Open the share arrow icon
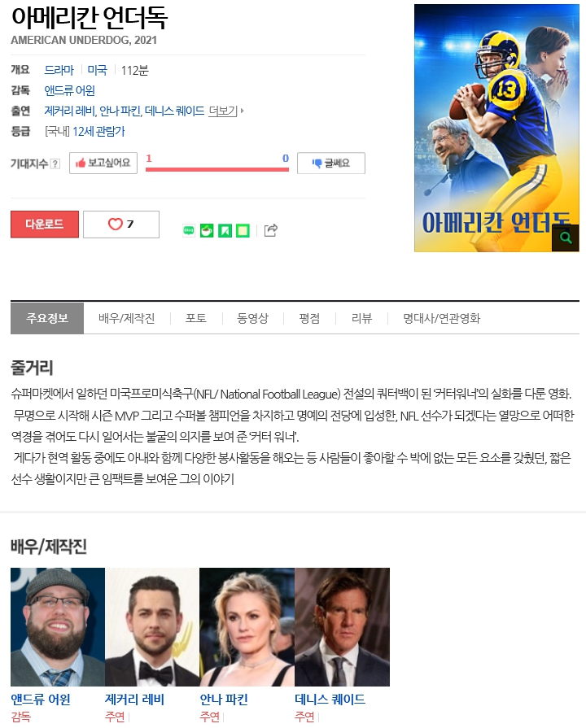Screen dimensions: 586x728 click(x=270, y=230)
